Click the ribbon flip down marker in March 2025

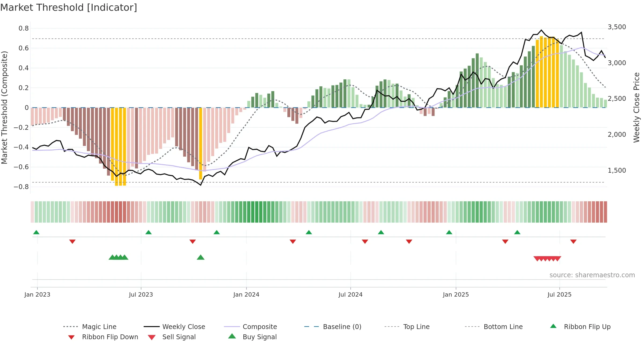click(505, 242)
